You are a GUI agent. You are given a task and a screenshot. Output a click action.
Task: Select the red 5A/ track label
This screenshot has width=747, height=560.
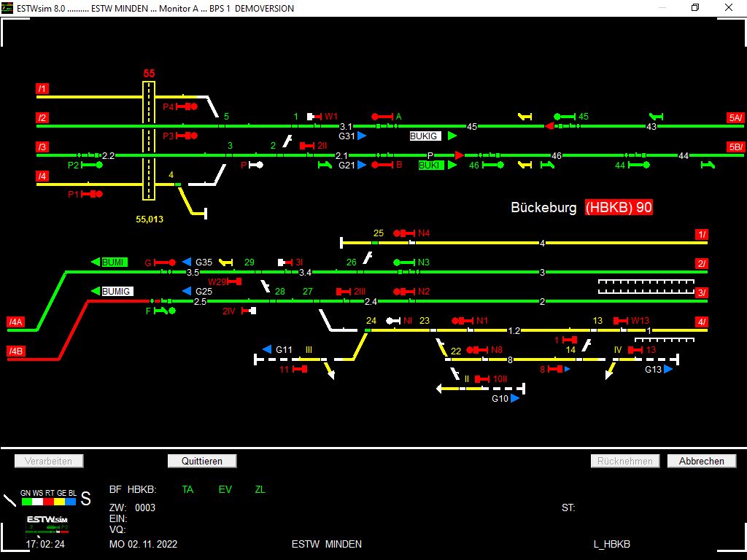point(735,118)
